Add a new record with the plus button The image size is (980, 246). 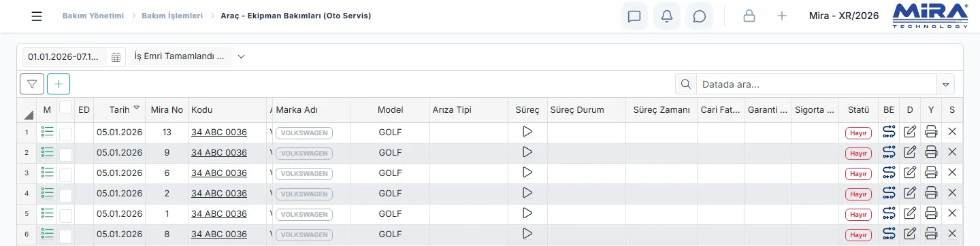coord(59,84)
